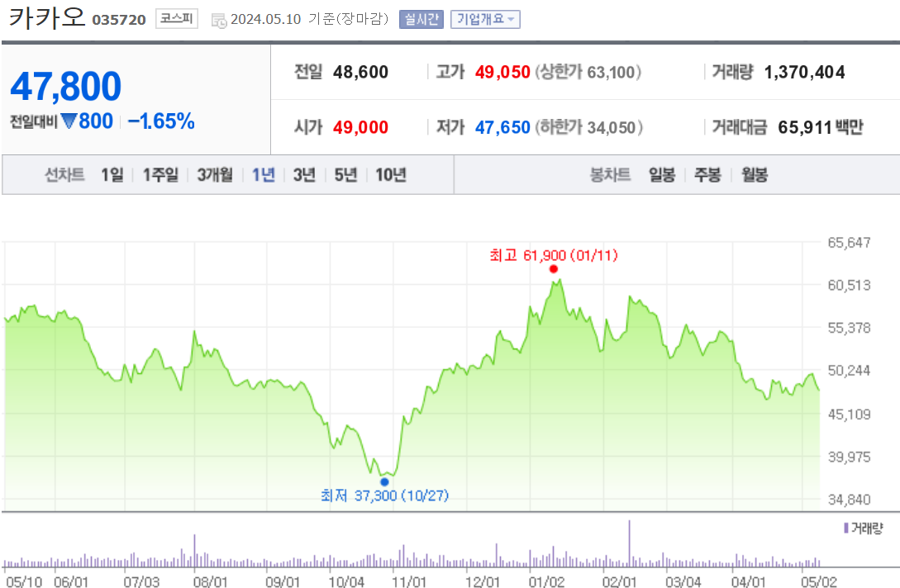Screen dimensions: 900x588
Task: Click the 08/01 x-axis date label
Action: tap(211, 581)
